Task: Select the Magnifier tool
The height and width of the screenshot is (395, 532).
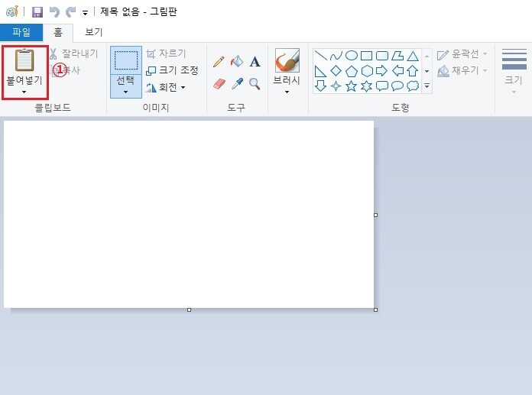Action: [255, 84]
